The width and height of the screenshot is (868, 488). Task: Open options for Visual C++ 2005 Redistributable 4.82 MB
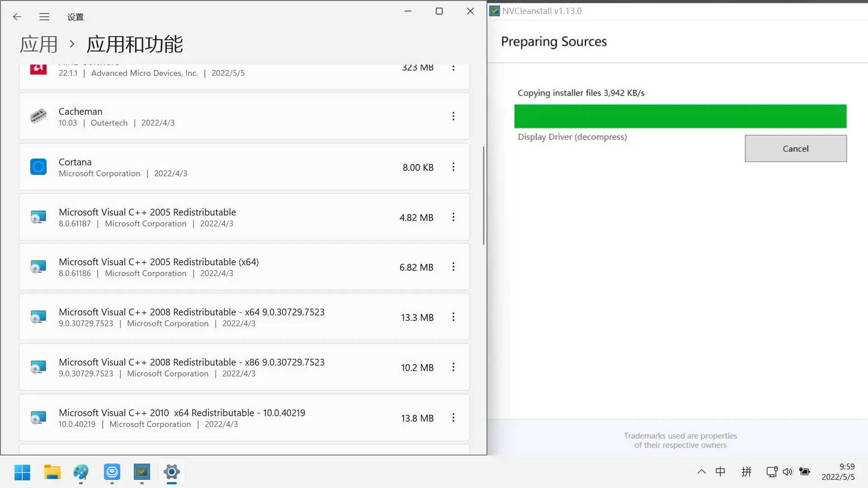(x=453, y=217)
